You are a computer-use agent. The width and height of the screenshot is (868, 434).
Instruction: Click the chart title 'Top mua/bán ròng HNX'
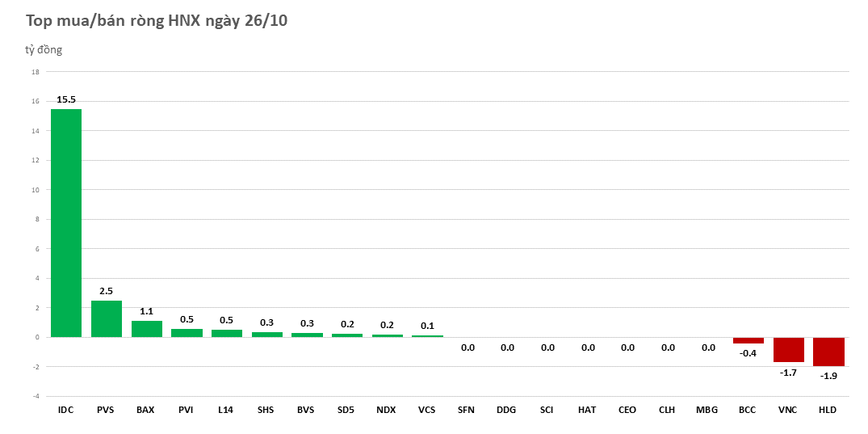click(157, 21)
